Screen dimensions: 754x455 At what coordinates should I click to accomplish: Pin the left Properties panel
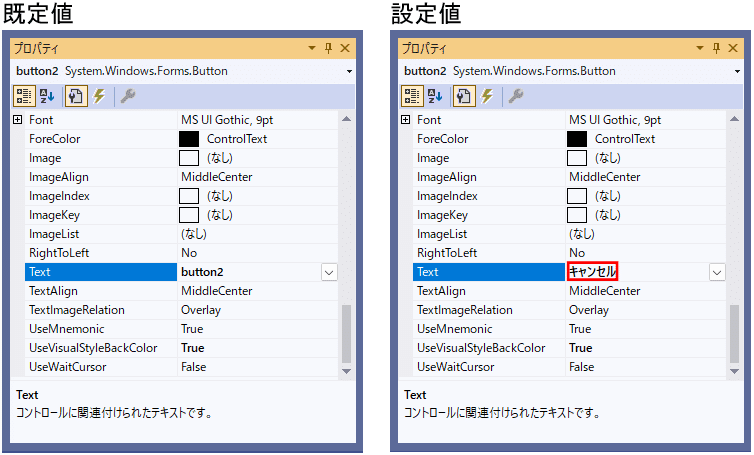pos(328,48)
